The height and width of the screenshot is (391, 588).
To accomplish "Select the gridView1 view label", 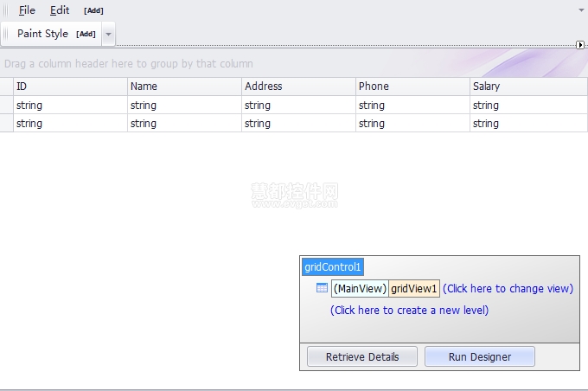I will click(414, 289).
